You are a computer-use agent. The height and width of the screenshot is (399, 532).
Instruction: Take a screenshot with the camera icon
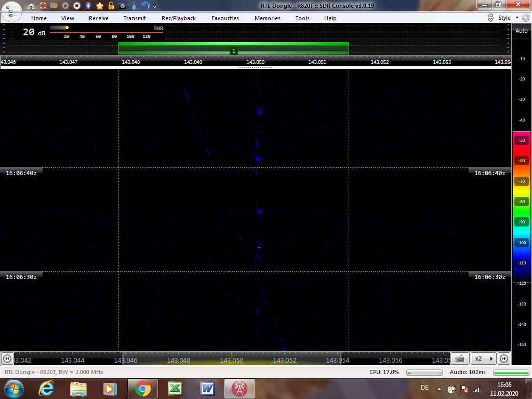click(x=123, y=6)
